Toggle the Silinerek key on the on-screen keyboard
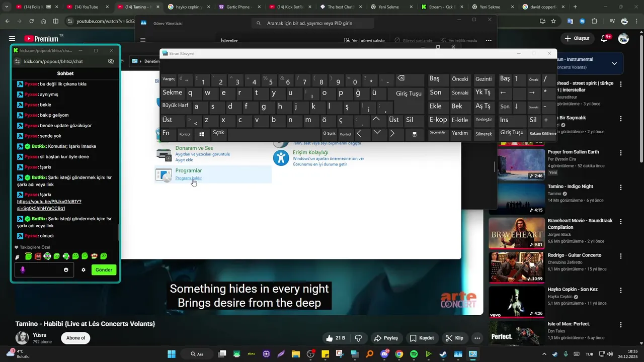 [484, 134]
